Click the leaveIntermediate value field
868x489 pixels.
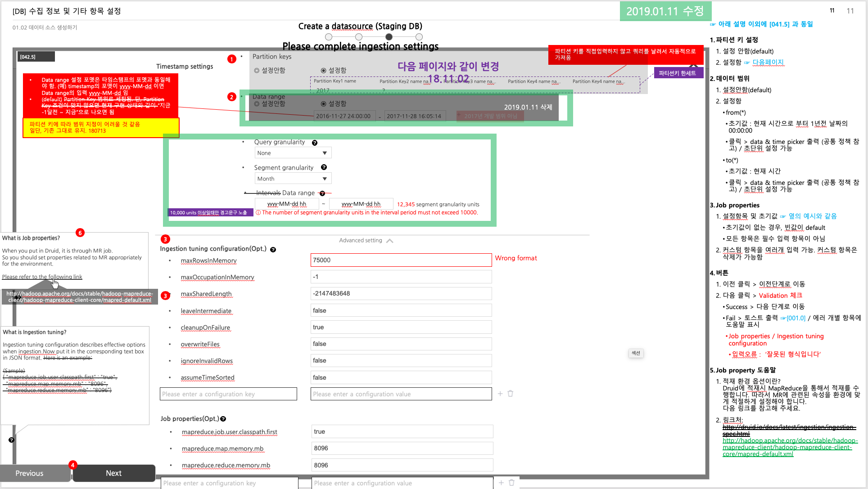click(401, 310)
